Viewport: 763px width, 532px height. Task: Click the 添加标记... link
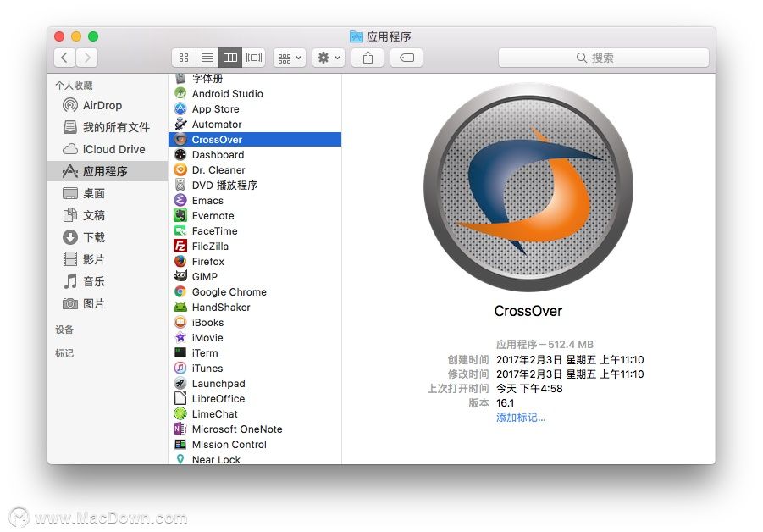coord(521,417)
